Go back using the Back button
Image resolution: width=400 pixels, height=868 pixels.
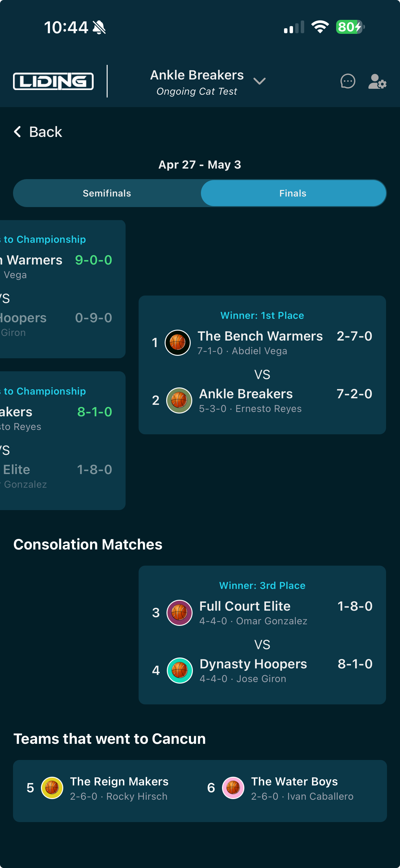[38, 132]
